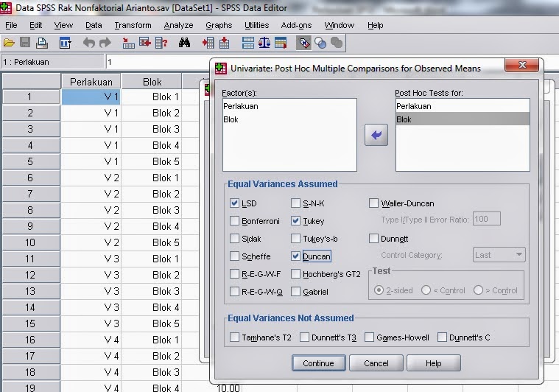Uncheck the LSD checkbox
Image resolution: width=559 pixels, height=392 pixels.
[234, 203]
